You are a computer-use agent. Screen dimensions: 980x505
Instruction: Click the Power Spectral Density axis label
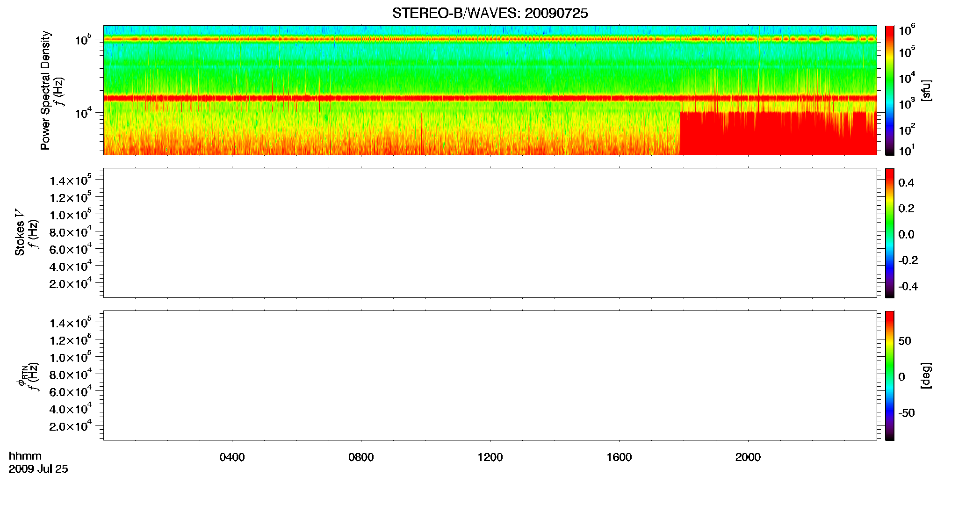tap(45, 90)
